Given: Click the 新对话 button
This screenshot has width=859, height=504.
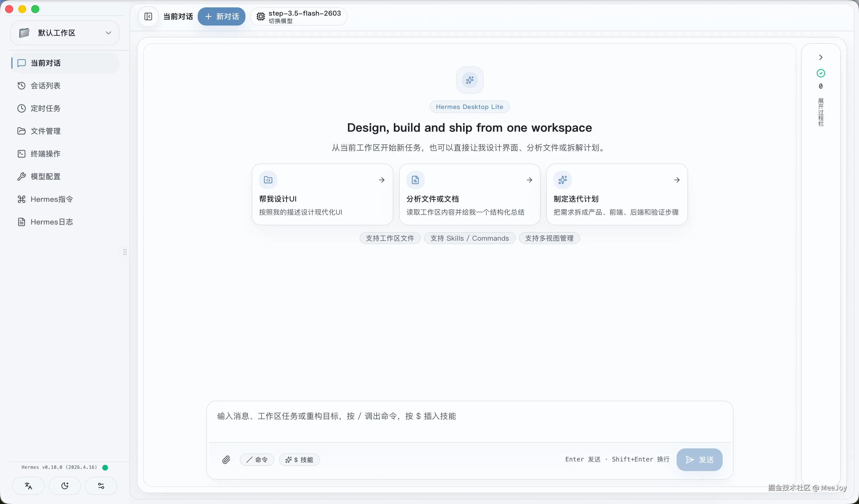Looking at the screenshot, I should pos(222,16).
